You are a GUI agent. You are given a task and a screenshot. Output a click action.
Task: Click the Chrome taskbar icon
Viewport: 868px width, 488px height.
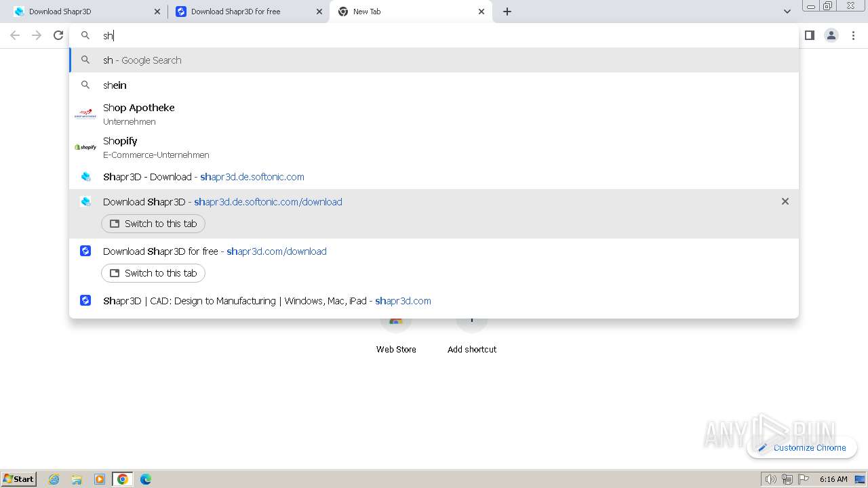(x=123, y=479)
